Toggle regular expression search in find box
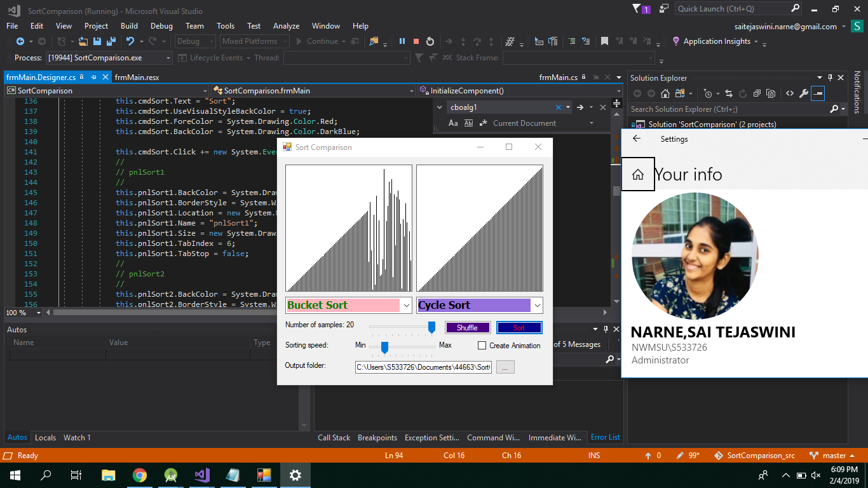Viewport: 868px width, 488px height. click(484, 123)
